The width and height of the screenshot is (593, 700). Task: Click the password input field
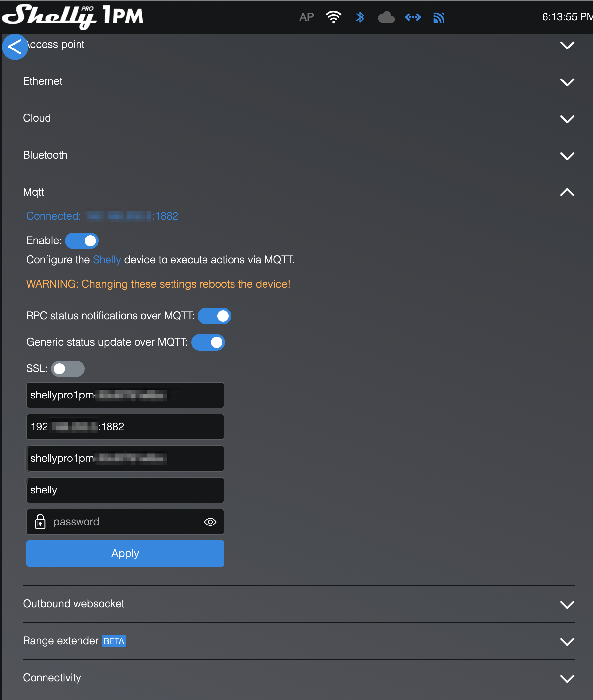(125, 522)
